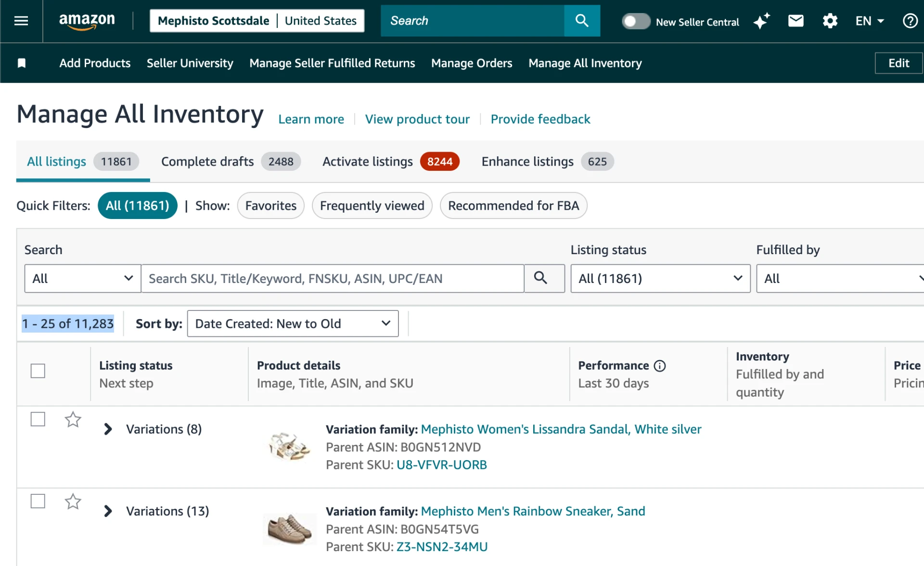Select Recommended for FBA filter chip
The width and height of the screenshot is (924, 566).
[x=513, y=206]
